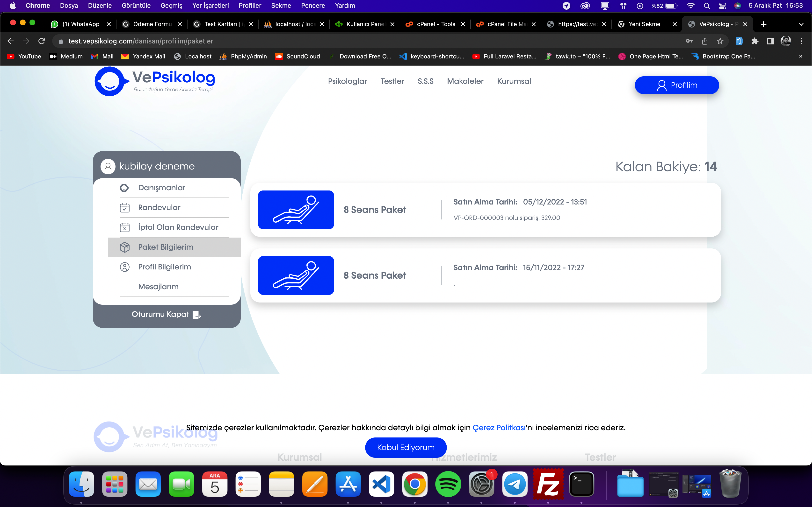Screen dimensions: 812x507
Task: Open Chrome three-dot menu
Action: click(801, 41)
